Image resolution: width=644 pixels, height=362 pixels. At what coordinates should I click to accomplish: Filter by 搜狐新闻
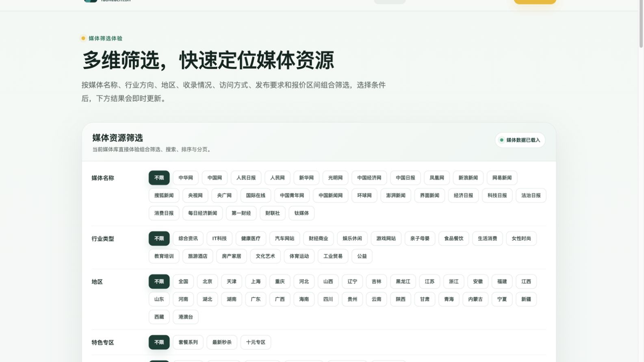click(164, 195)
